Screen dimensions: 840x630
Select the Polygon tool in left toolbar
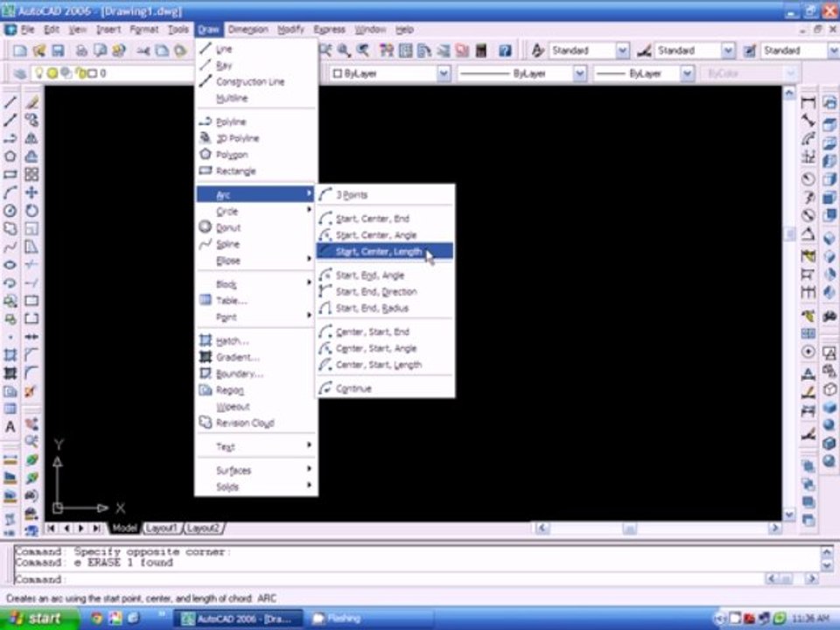pos(10,157)
